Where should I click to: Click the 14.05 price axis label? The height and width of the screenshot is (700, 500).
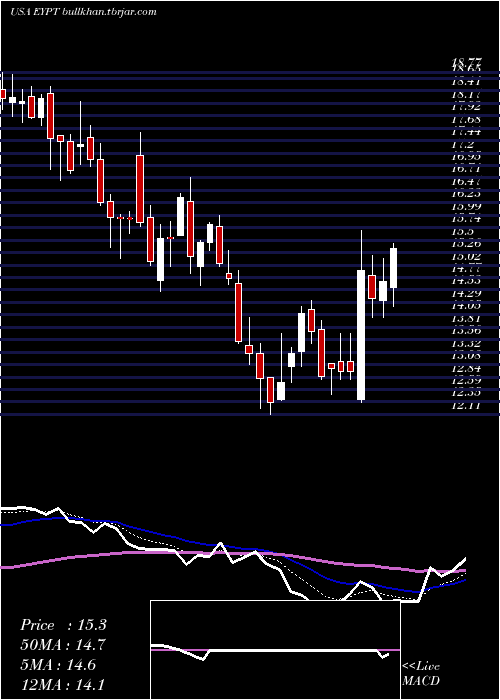(x=466, y=306)
